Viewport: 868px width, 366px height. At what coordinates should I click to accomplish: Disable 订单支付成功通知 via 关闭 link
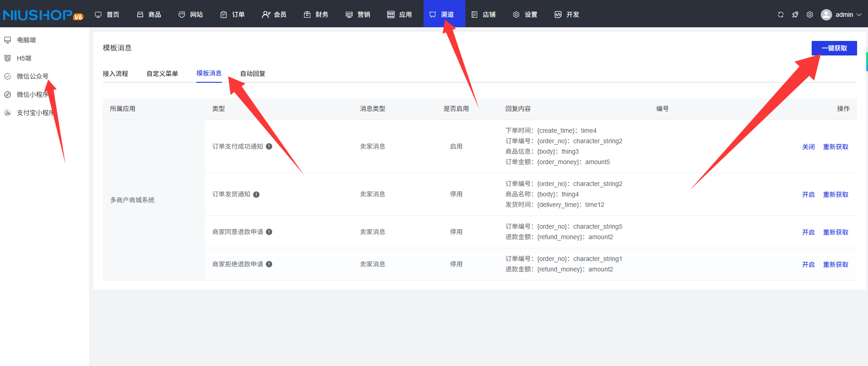click(x=808, y=147)
